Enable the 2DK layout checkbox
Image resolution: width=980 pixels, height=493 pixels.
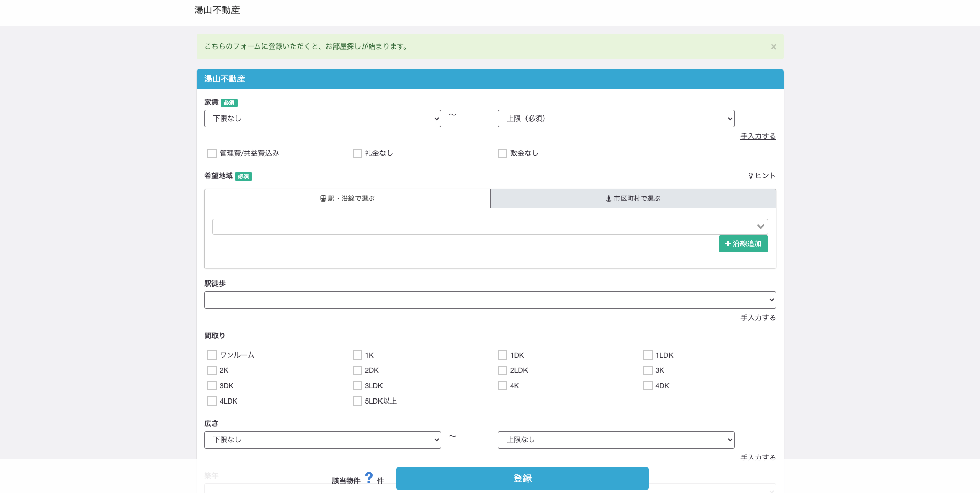(357, 370)
